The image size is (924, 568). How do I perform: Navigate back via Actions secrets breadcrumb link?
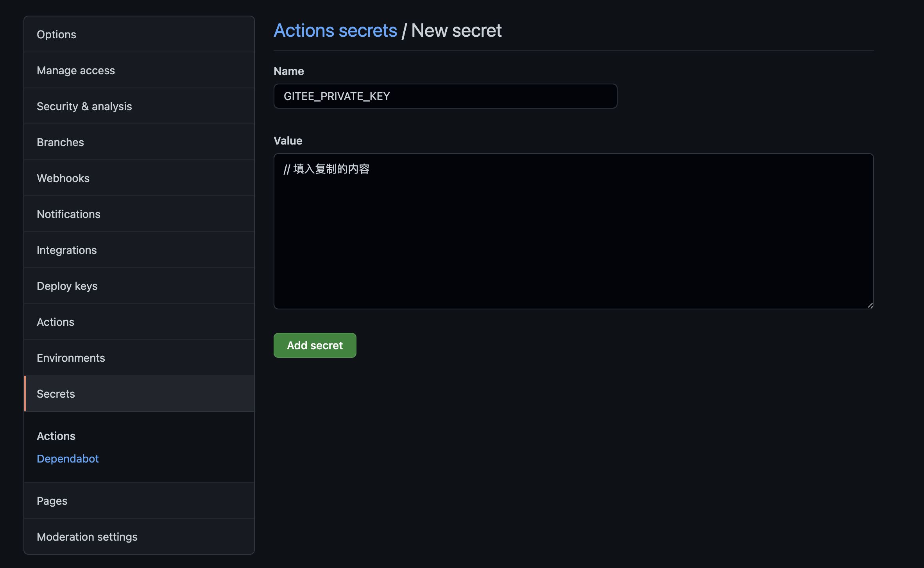pos(335,30)
